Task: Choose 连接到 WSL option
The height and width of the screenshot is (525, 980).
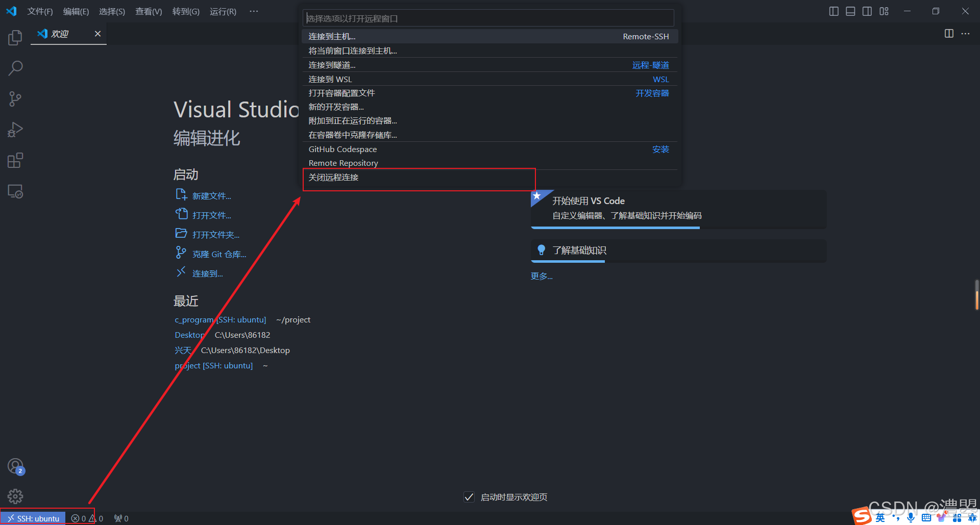Action: click(489, 79)
